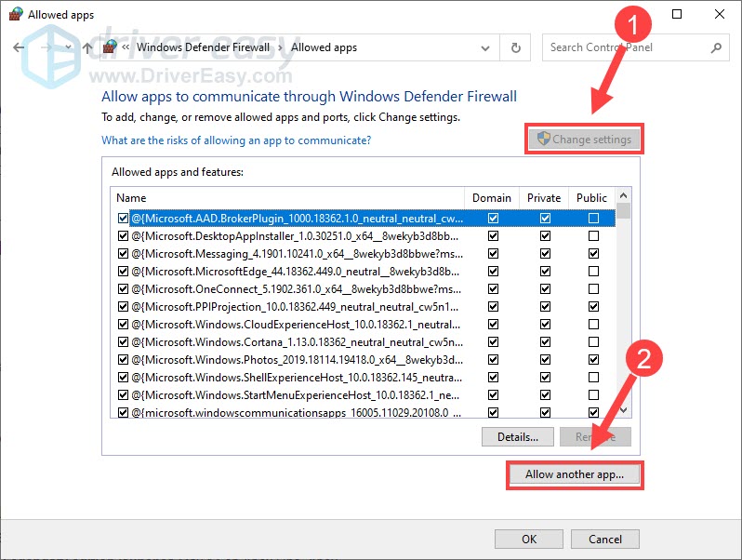Toggle Domain for Microsoft.DesktopAppInstaller
The height and width of the screenshot is (560, 742).
(x=493, y=235)
